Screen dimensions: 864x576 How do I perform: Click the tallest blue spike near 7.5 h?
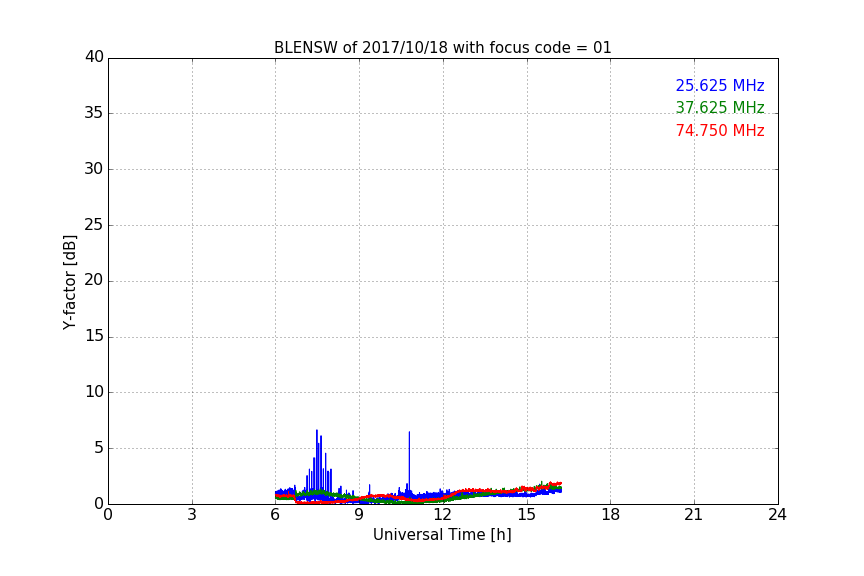(317, 459)
